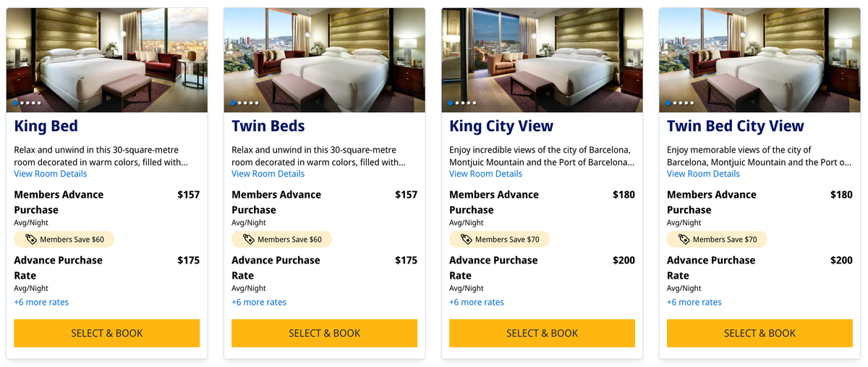
Task: Select last carousel dot on Twin Beds photo
Action: tap(257, 104)
